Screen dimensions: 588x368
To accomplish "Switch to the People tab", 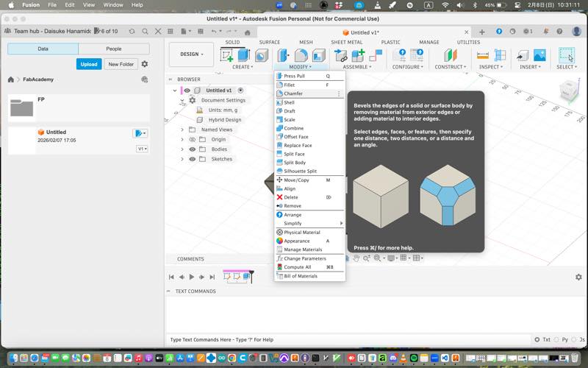I will pyautogui.click(x=114, y=49).
